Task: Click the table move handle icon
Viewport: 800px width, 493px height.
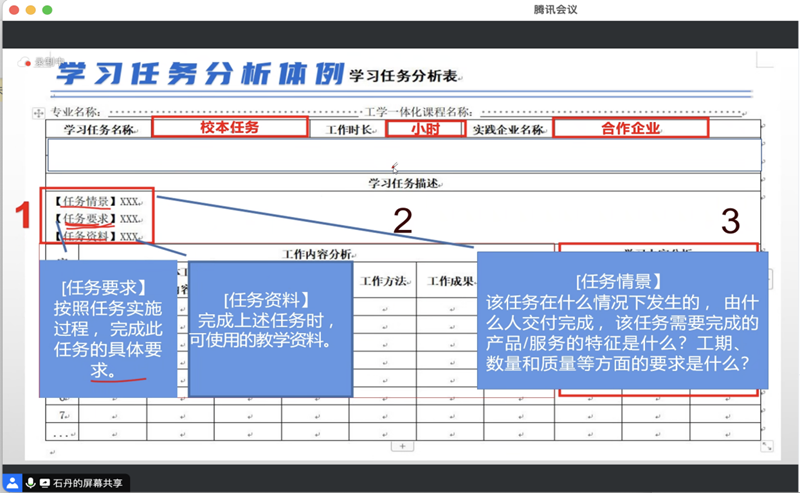Action: click(x=39, y=112)
